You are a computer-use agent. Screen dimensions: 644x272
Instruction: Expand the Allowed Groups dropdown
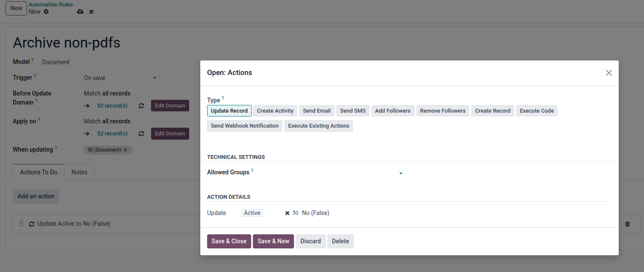pyautogui.click(x=401, y=173)
